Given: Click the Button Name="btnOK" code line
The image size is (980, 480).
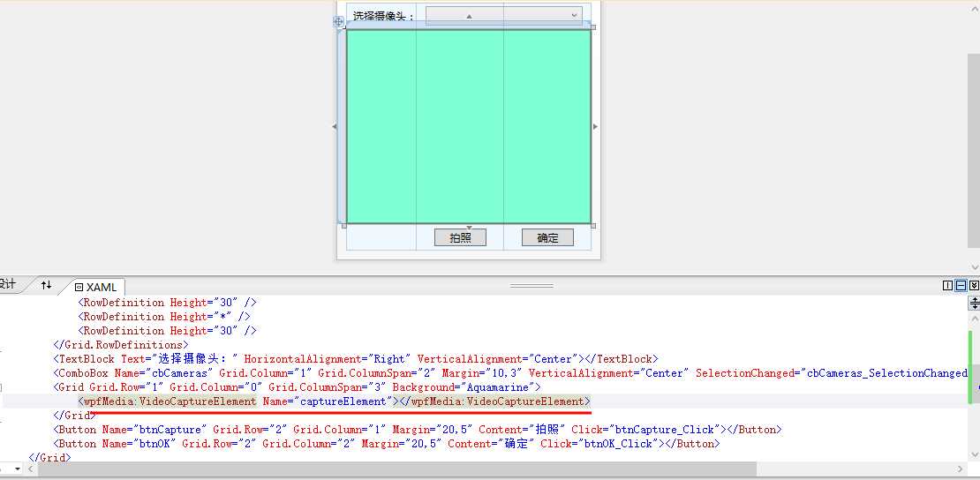Looking at the screenshot, I should (387, 444).
